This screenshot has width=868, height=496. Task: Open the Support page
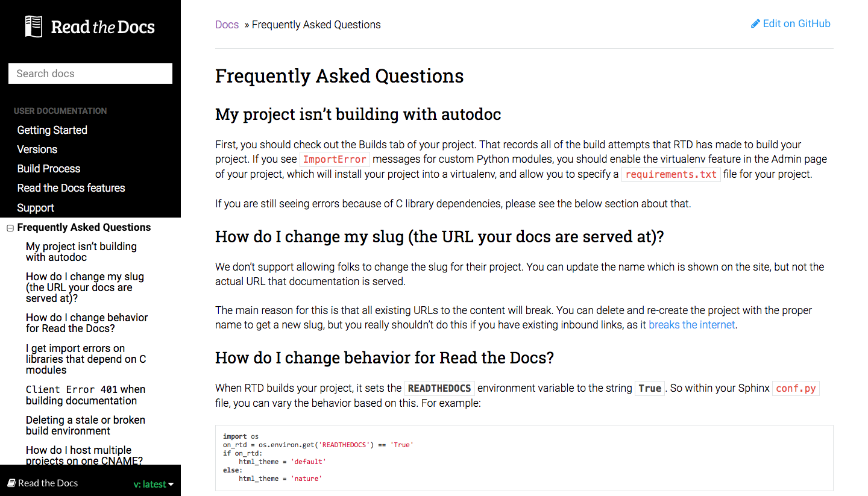coord(36,208)
